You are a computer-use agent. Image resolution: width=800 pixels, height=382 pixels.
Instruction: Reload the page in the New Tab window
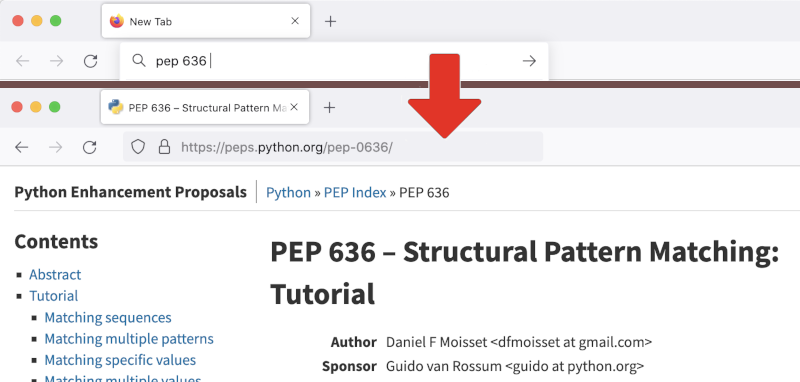(90, 61)
